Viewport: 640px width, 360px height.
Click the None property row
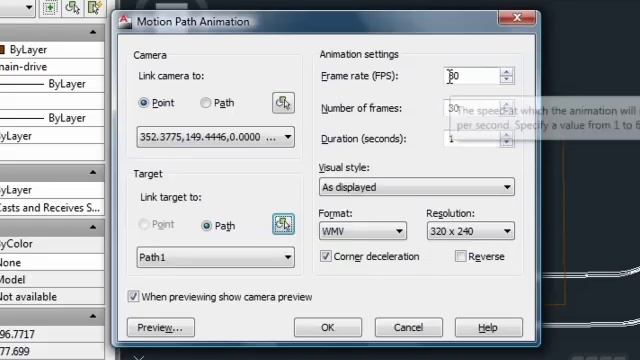coord(52,262)
